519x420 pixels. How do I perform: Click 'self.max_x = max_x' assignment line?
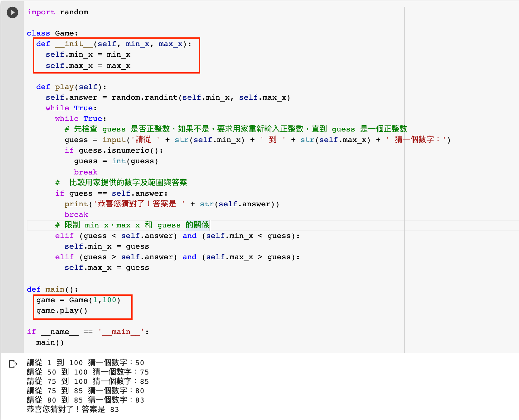pos(88,66)
